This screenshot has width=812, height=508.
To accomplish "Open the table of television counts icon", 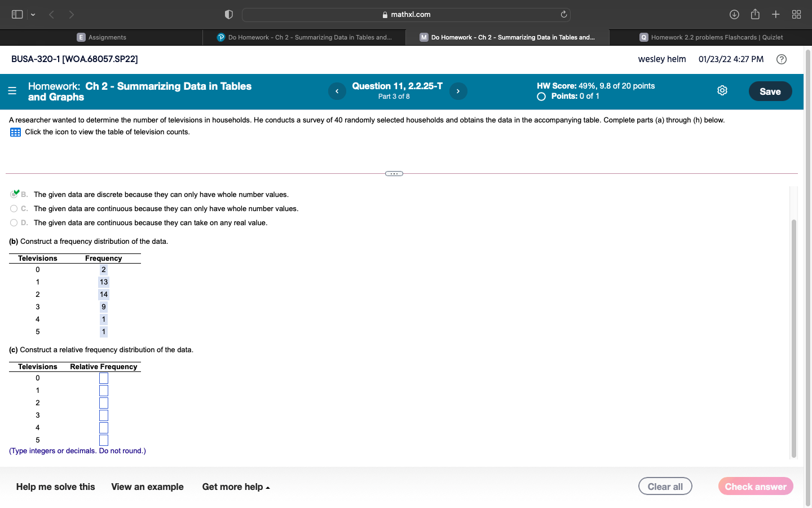I will 14,132.
